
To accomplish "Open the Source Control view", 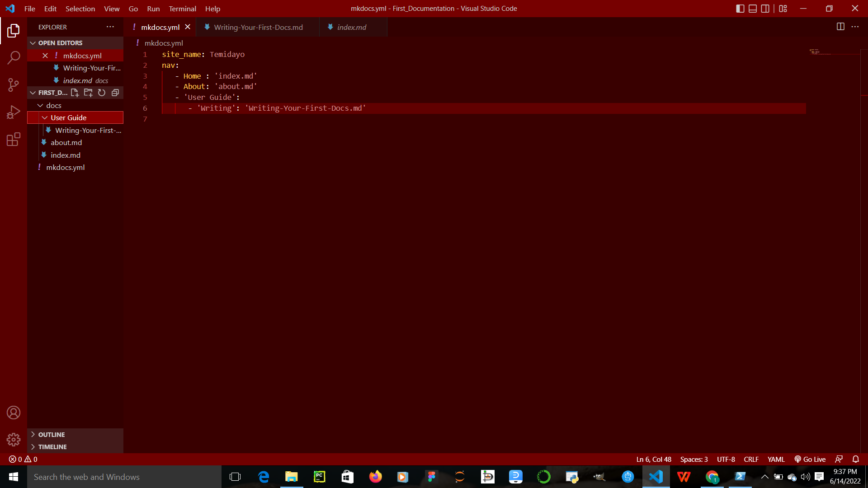I will [x=14, y=85].
